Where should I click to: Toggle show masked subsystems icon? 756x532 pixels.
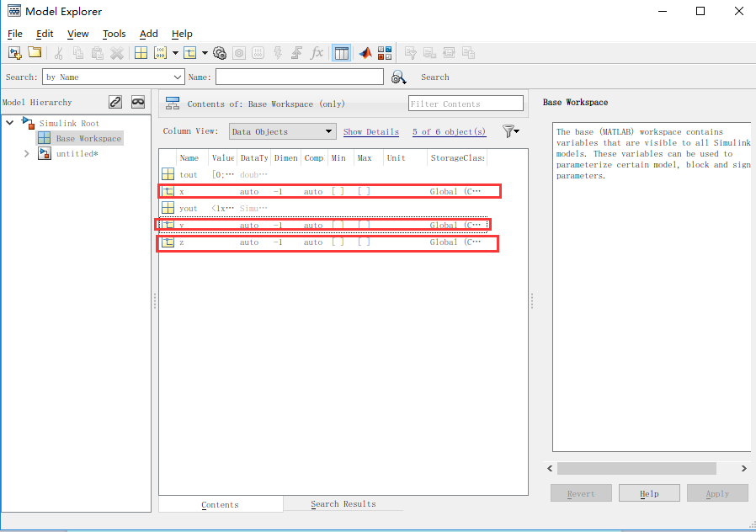pos(138,102)
